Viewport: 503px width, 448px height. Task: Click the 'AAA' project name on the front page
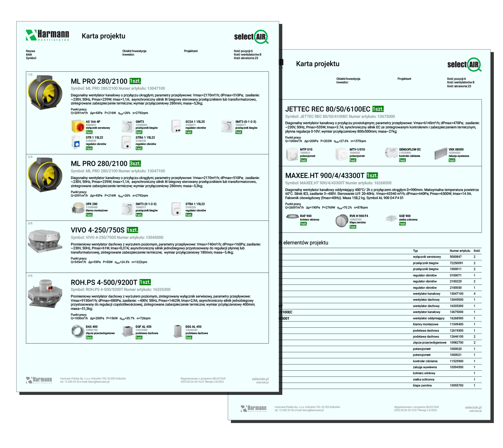pos(29,55)
